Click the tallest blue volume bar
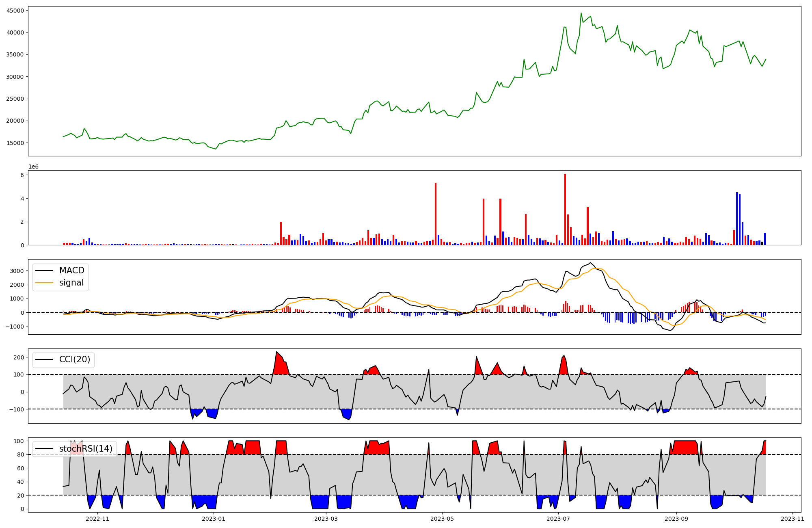Screen dimensions: 812x528 (x=737, y=219)
